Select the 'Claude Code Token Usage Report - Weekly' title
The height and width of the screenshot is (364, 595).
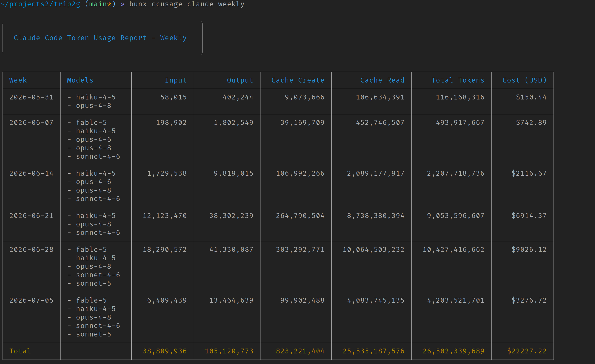click(100, 38)
